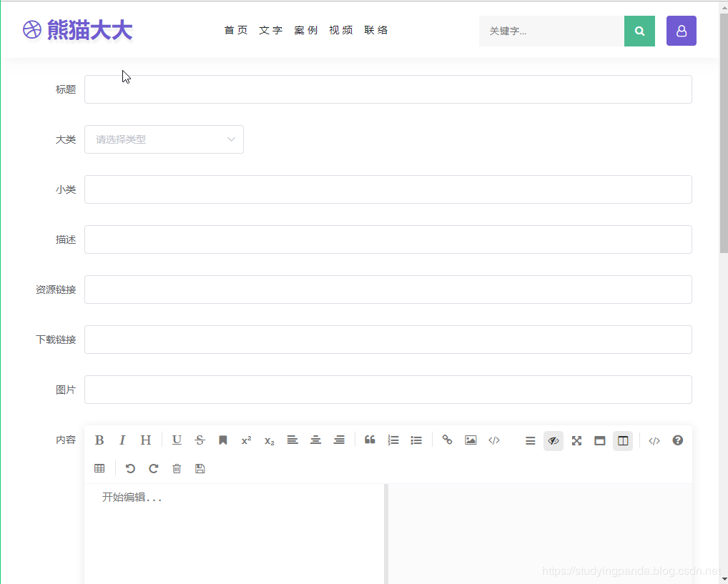The height and width of the screenshot is (584, 728).
Task: Undo the last edit
Action: click(129, 468)
